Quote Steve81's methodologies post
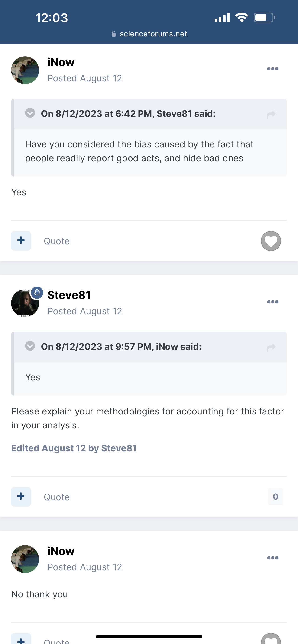The height and width of the screenshot is (644, 298). 57,497
